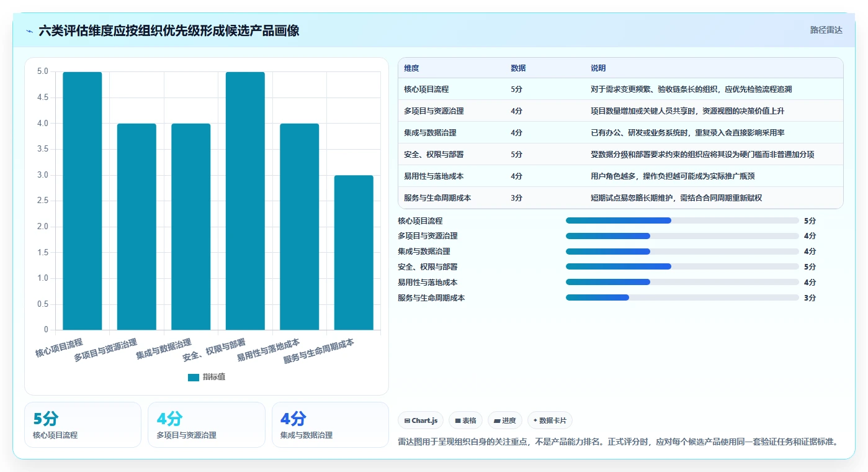Click the 3分 score in the table
Viewport: 868px width, 472px height.
pyautogui.click(x=516, y=198)
